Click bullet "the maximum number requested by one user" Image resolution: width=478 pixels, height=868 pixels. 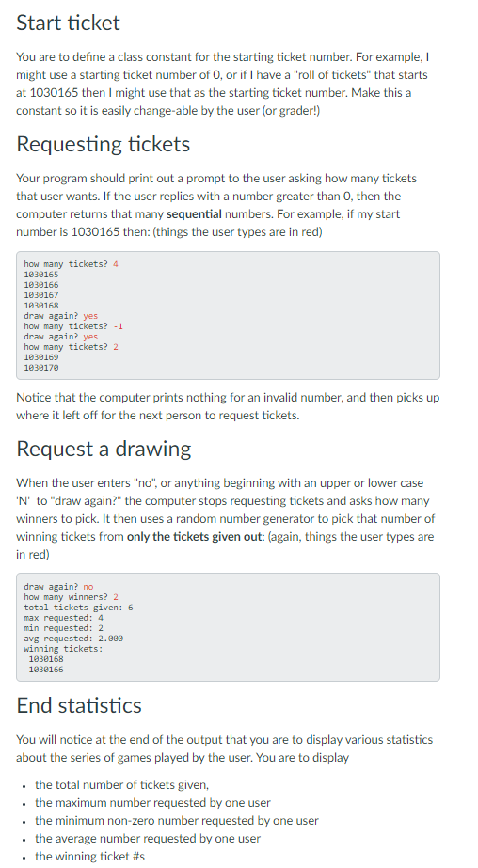152,803
